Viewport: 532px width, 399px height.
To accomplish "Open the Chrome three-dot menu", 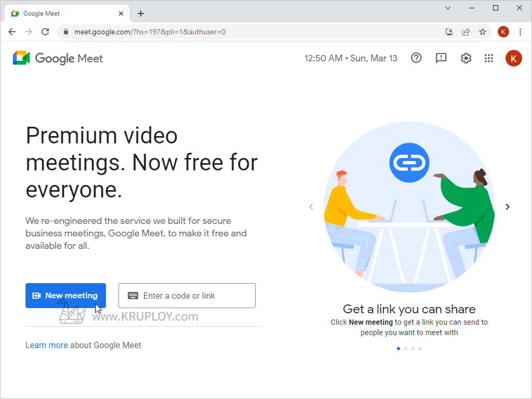I will (520, 32).
